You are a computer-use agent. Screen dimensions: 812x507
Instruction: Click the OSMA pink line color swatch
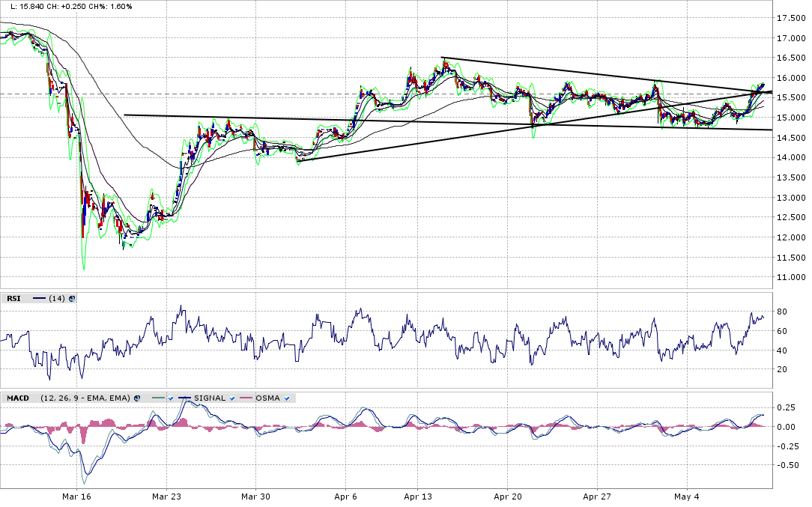coord(246,398)
